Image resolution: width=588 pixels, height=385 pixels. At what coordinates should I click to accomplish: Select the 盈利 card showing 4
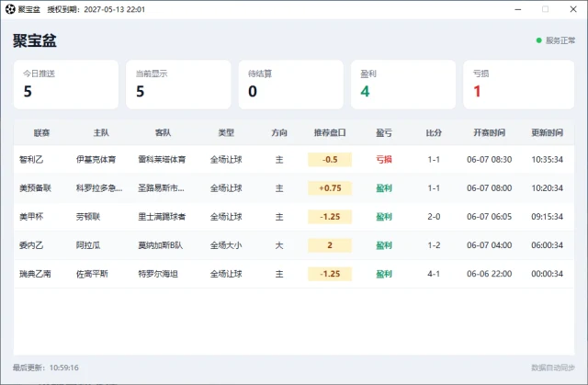click(403, 85)
